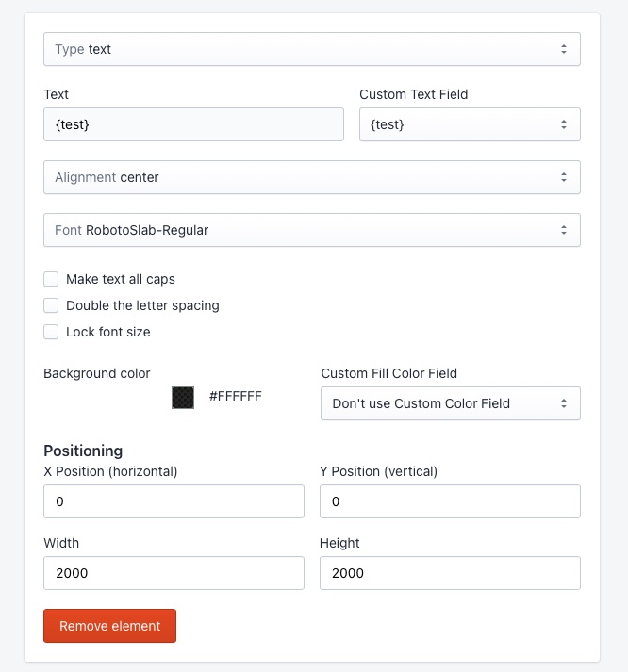Viewport: 628px width, 672px height.
Task: Click the Remove element button
Action: [109, 626]
